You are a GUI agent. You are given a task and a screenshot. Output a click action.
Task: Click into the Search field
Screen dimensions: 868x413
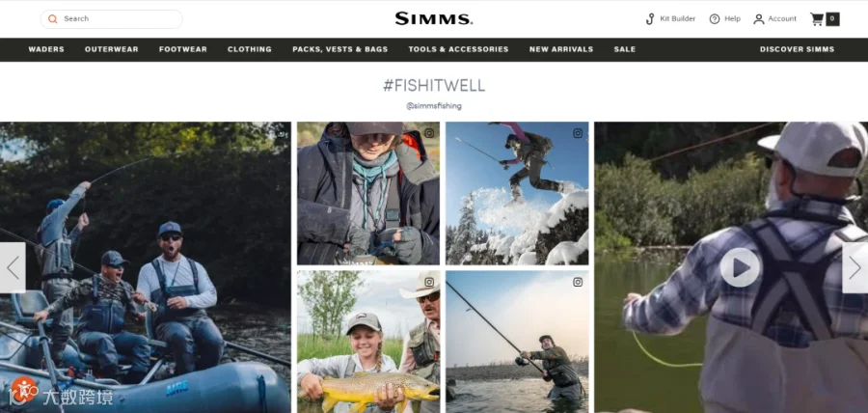[111, 19]
